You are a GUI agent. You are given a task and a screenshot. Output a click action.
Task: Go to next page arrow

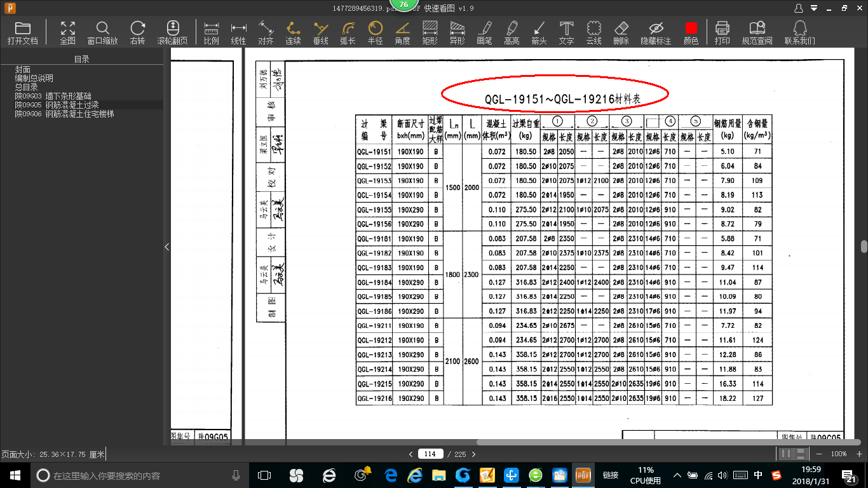click(473, 454)
